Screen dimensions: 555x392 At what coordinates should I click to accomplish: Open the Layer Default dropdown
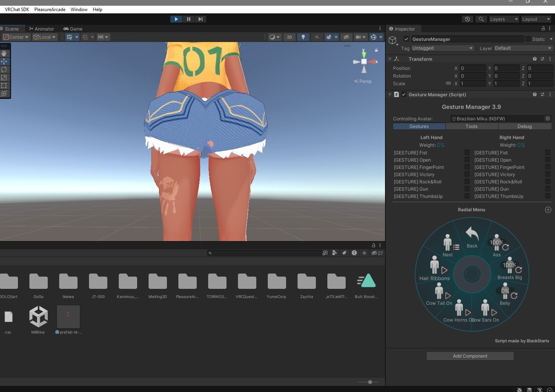coord(523,48)
